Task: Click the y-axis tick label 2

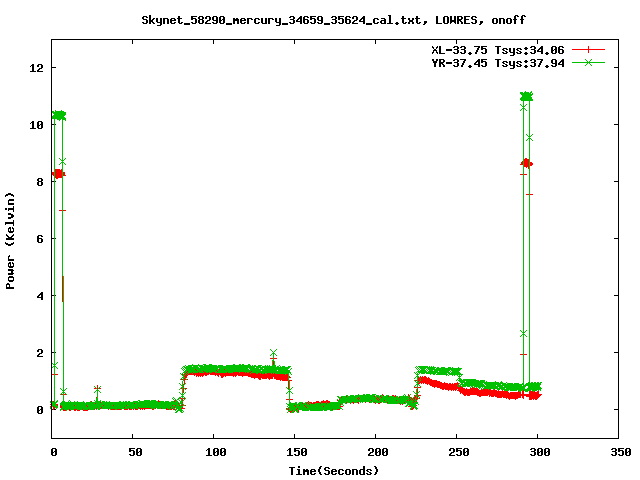Action: (x=40, y=353)
